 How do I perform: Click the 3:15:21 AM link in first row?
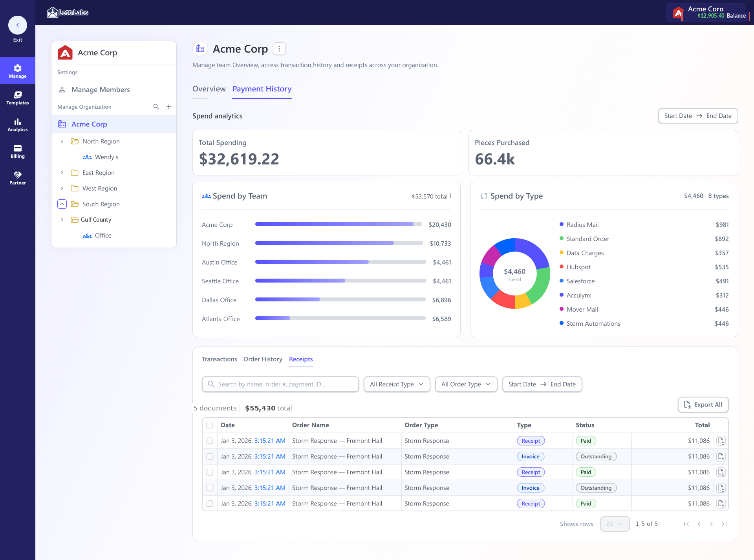(x=270, y=441)
